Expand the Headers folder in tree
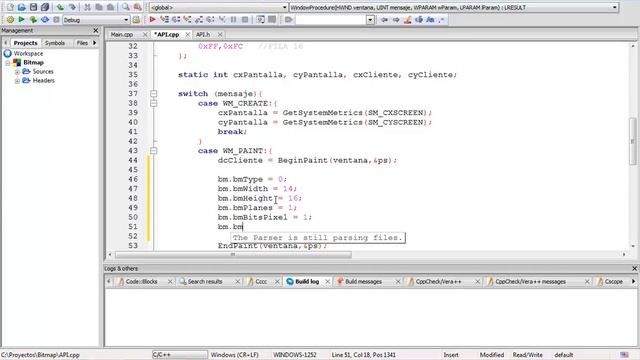The height and width of the screenshot is (360, 640). [x=17, y=81]
